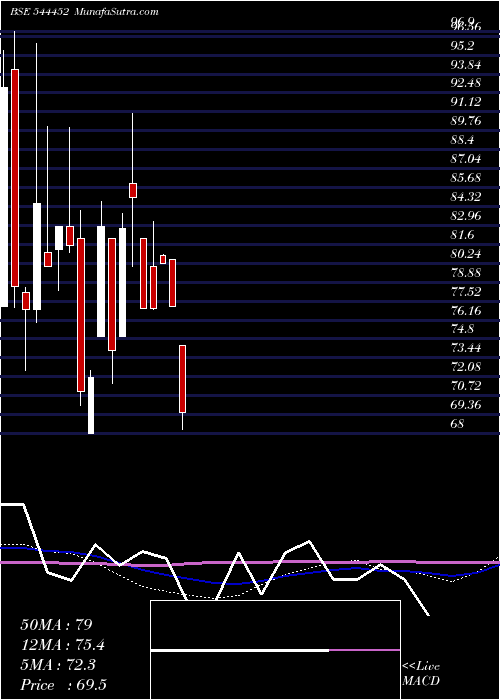Click the 73.44 price axis label
This screenshot has height=700, width=500.
[x=465, y=348]
